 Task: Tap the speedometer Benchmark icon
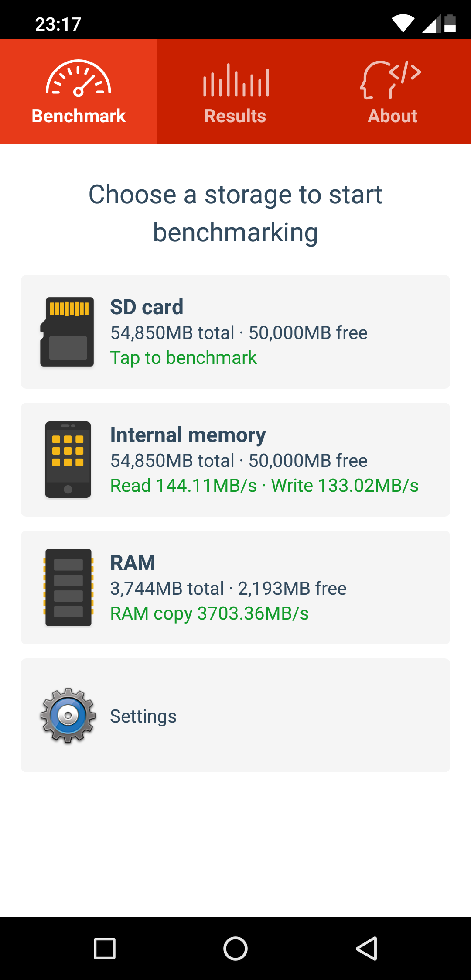[78, 78]
